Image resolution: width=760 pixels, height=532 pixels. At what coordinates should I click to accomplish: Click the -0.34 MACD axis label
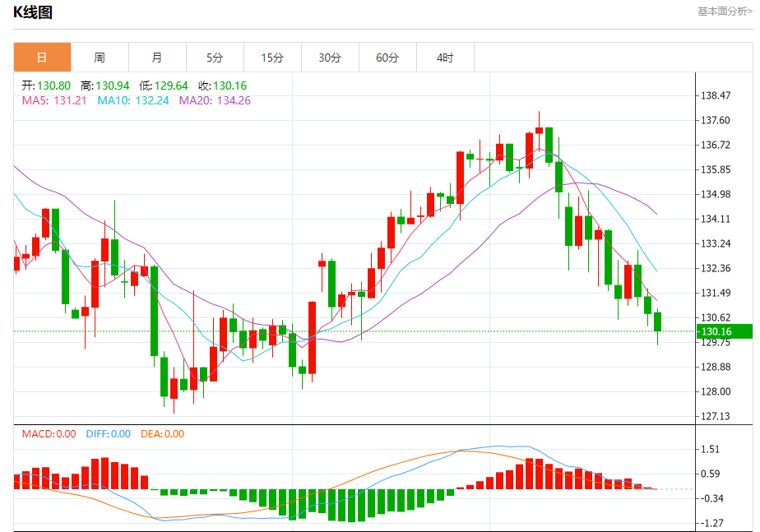tap(712, 498)
